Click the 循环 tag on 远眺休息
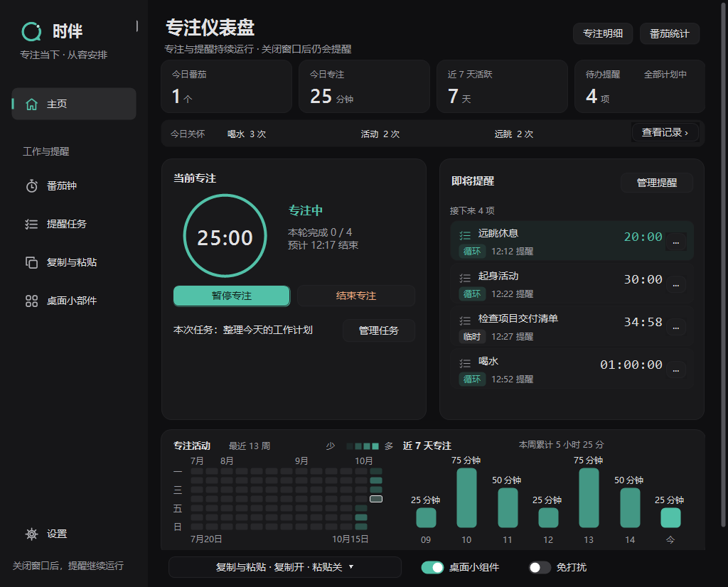This screenshot has width=728, height=587. 472,251
